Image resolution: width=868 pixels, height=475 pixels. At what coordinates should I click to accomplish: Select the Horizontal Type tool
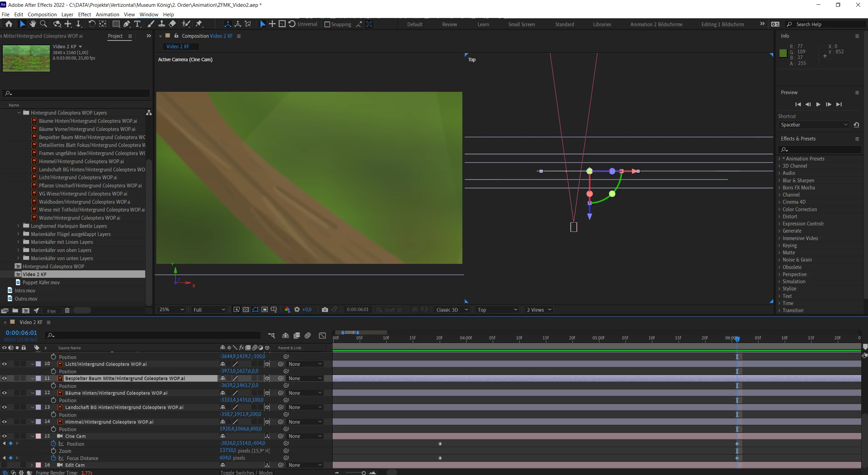137,24
